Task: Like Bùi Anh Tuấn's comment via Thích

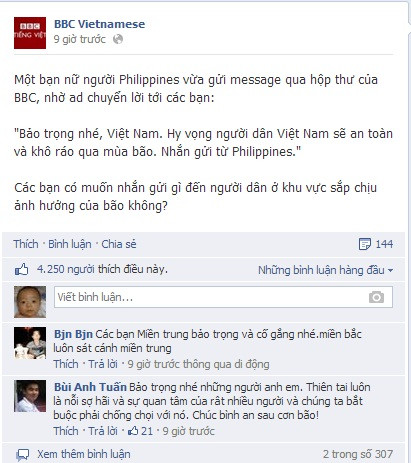Action: 66,431
